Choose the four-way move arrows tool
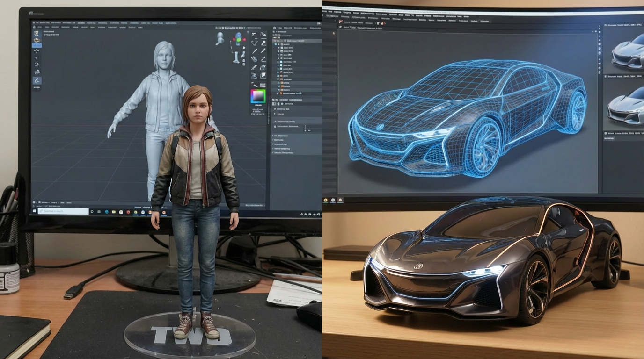 tap(37, 52)
